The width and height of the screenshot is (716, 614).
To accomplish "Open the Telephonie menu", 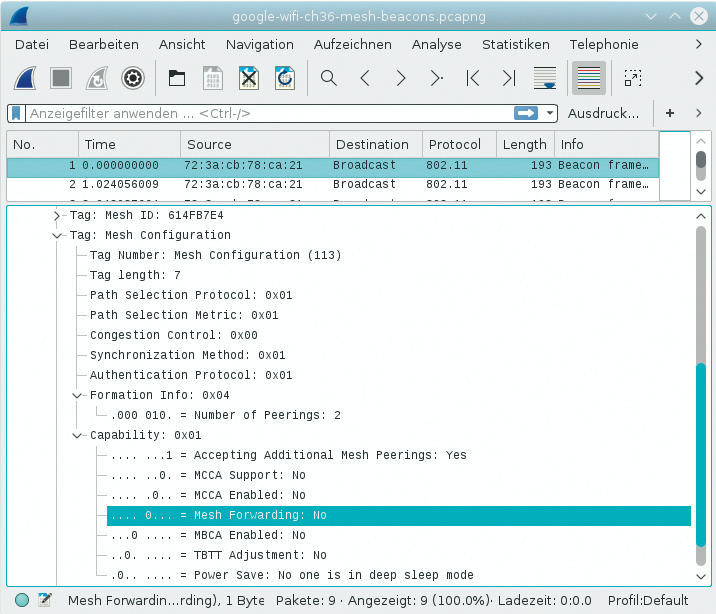I will (x=604, y=44).
